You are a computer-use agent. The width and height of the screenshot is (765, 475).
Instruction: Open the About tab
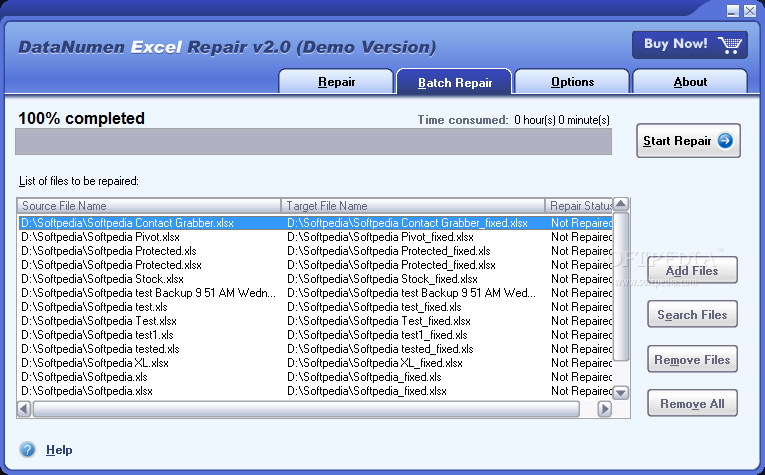(690, 81)
